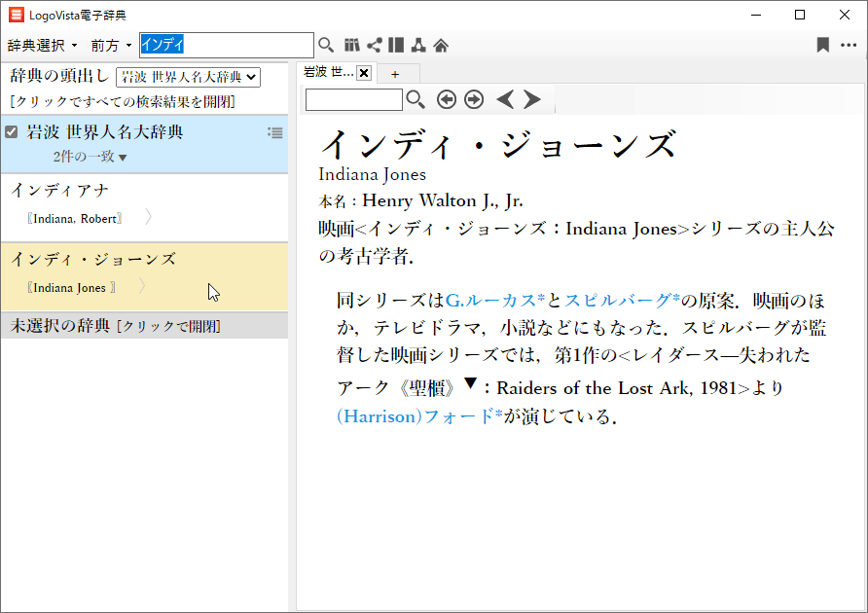Open the 前方 search mode dropdown
Screen dimensions: 868x613
coord(111,46)
